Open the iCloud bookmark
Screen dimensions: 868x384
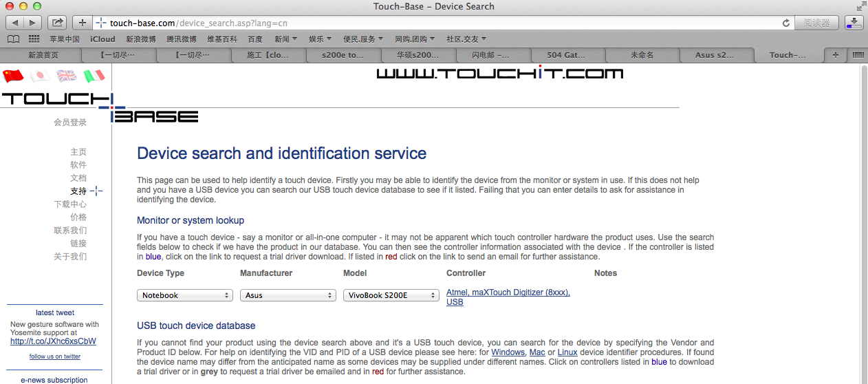(x=102, y=39)
